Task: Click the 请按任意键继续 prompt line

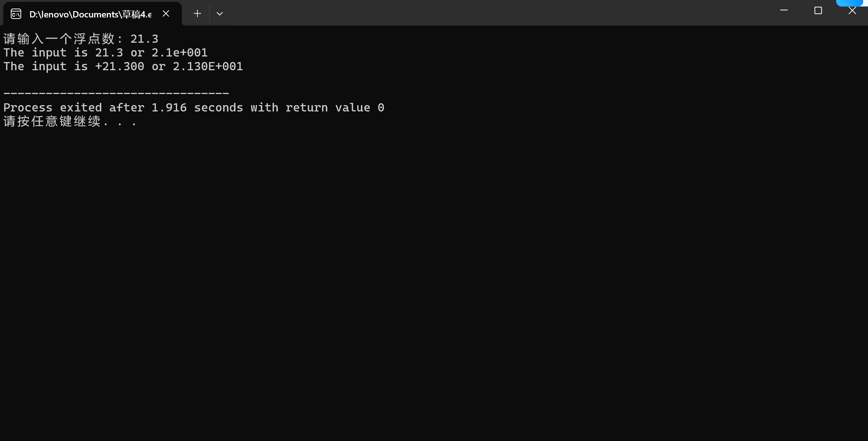Action: pyautogui.click(x=52, y=121)
